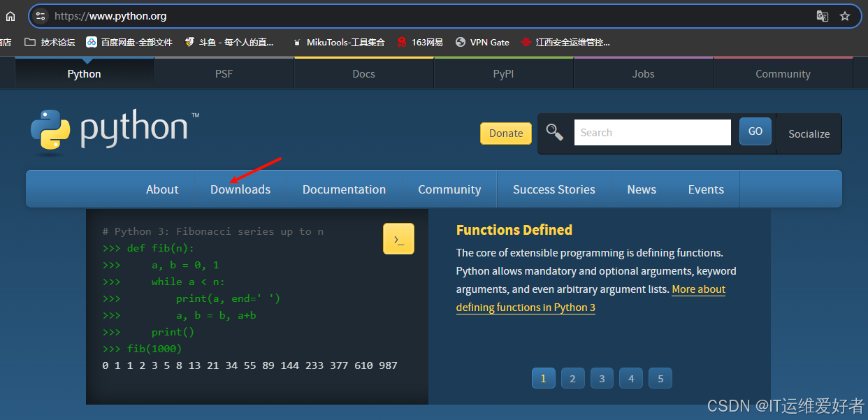Select the Jobs top tab
Viewport: 868px width, 420px height.
click(644, 73)
